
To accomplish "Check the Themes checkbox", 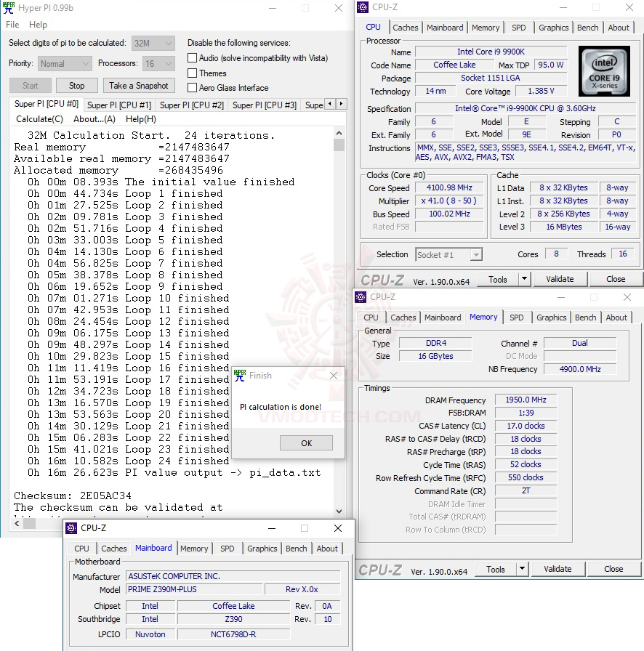I will [x=192, y=73].
